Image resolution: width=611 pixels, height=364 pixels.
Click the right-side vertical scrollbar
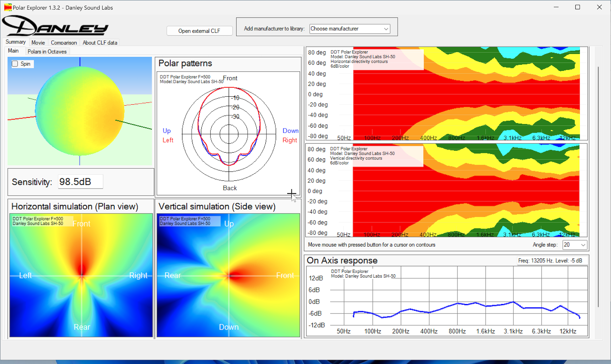coord(598,187)
